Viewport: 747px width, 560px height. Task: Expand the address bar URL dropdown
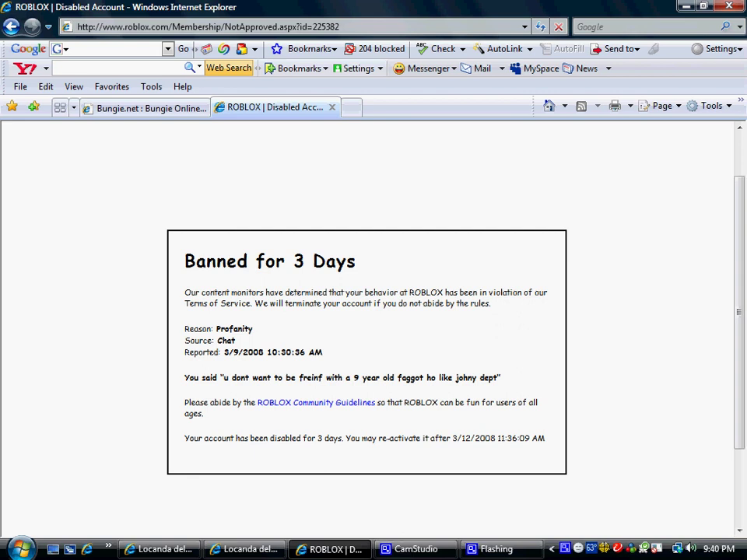tap(524, 26)
